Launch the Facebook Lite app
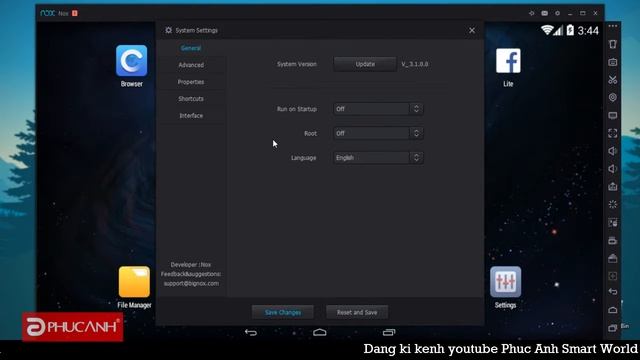This screenshot has width=640, height=360. (508, 61)
